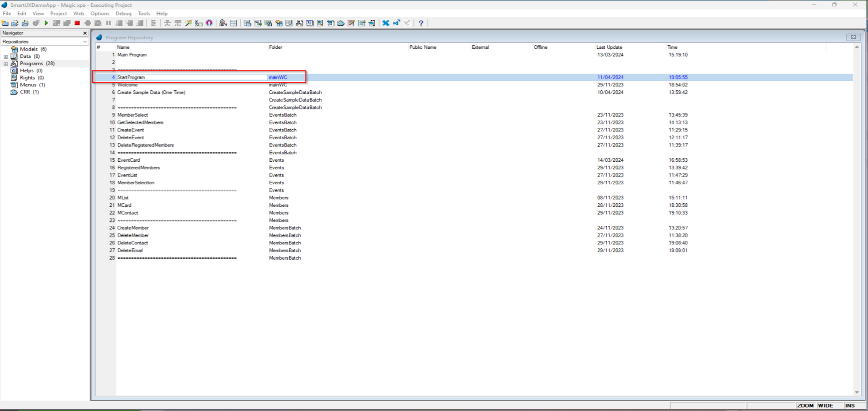Run the project using the green play icon

coord(47,23)
